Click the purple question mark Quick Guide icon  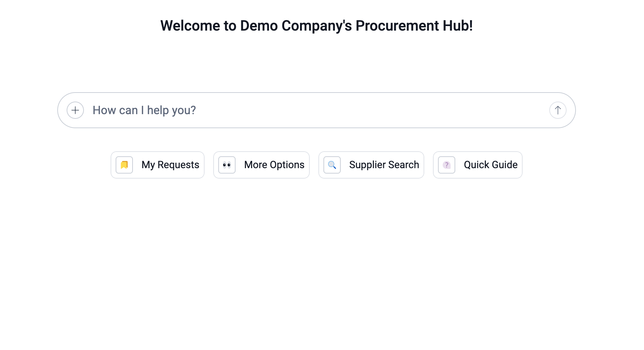(x=447, y=165)
